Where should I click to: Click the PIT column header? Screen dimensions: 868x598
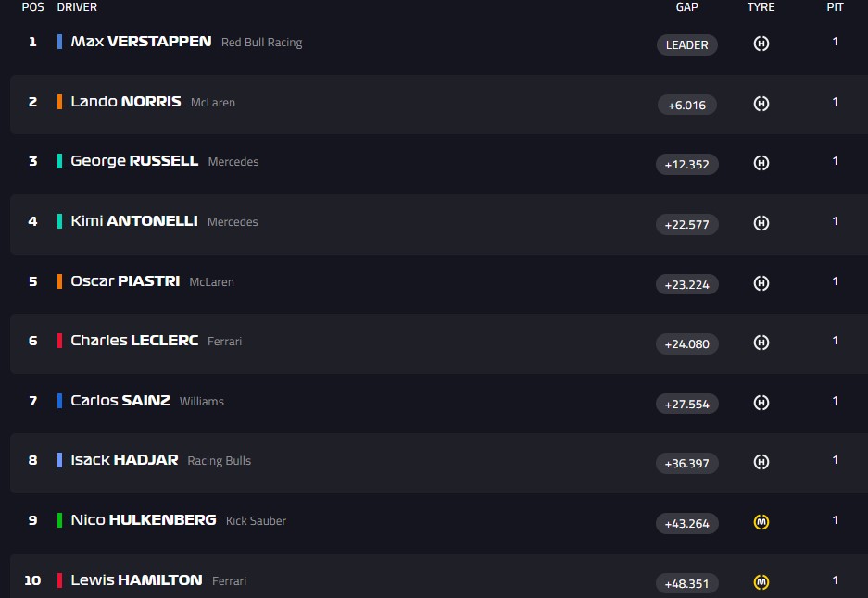point(835,7)
